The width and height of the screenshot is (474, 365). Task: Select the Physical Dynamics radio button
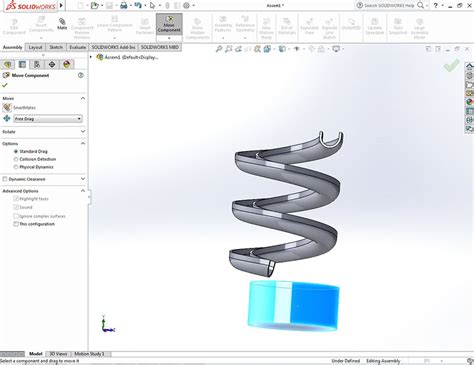[16, 167]
